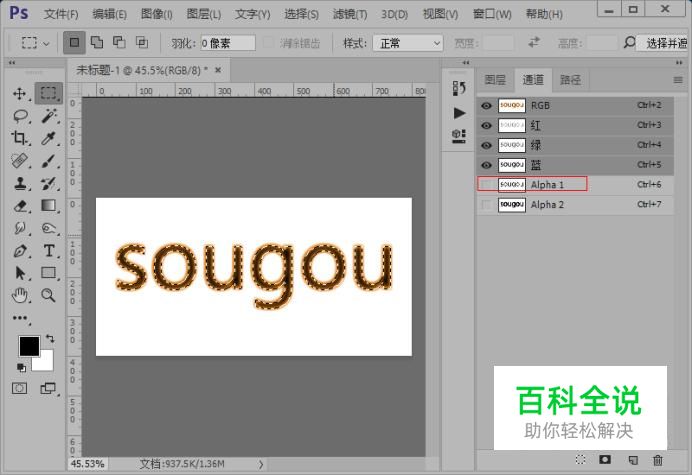Viewport: 692px width, 475px height.
Task: Open the channels panel menu
Action: (678, 80)
